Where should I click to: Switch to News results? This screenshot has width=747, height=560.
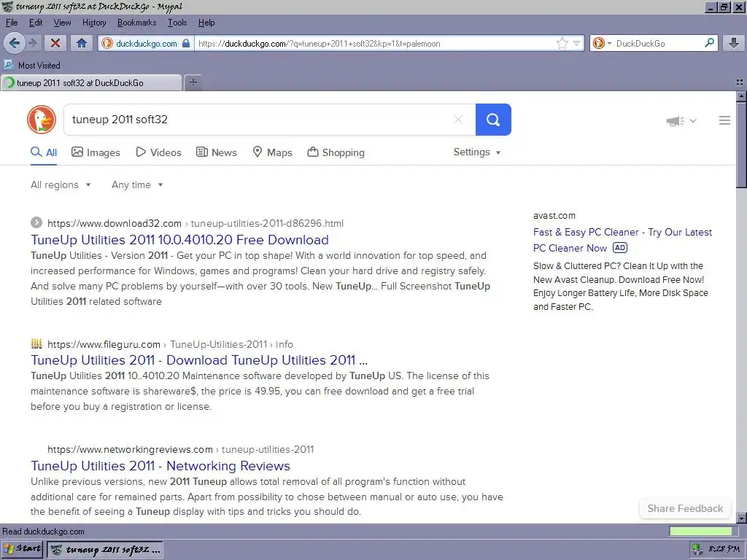tap(216, 152)
